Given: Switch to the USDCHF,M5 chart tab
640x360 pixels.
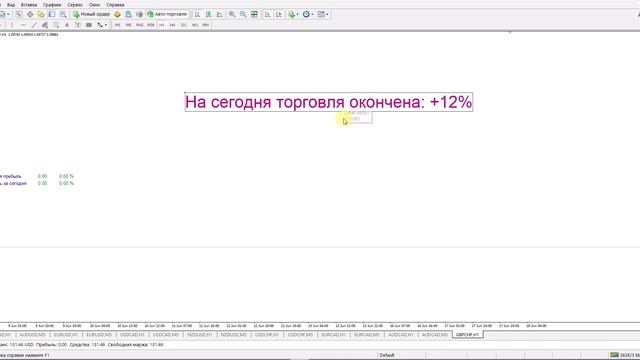Looking at the screenshot, I should pyautogui.click(x=300, y=335).
